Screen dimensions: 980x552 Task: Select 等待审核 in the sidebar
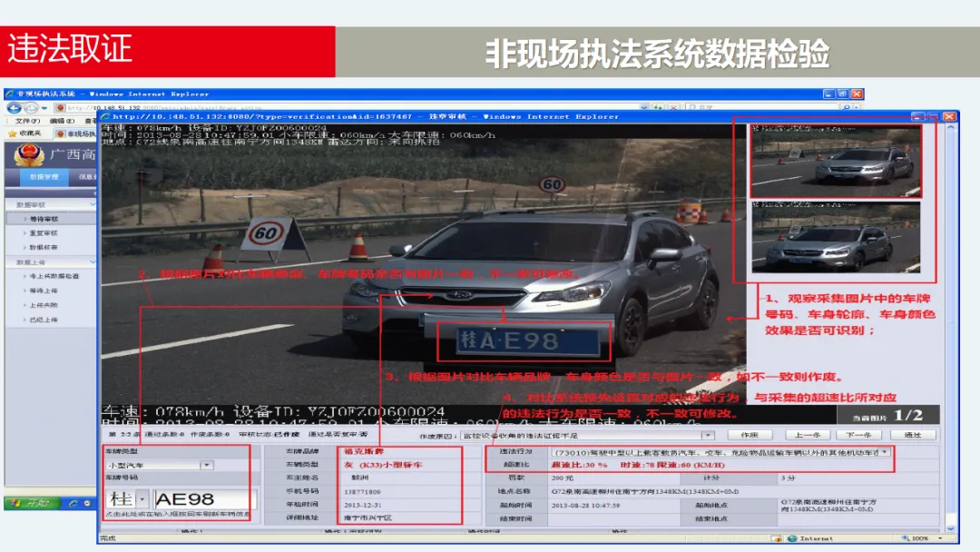(44, 219)
